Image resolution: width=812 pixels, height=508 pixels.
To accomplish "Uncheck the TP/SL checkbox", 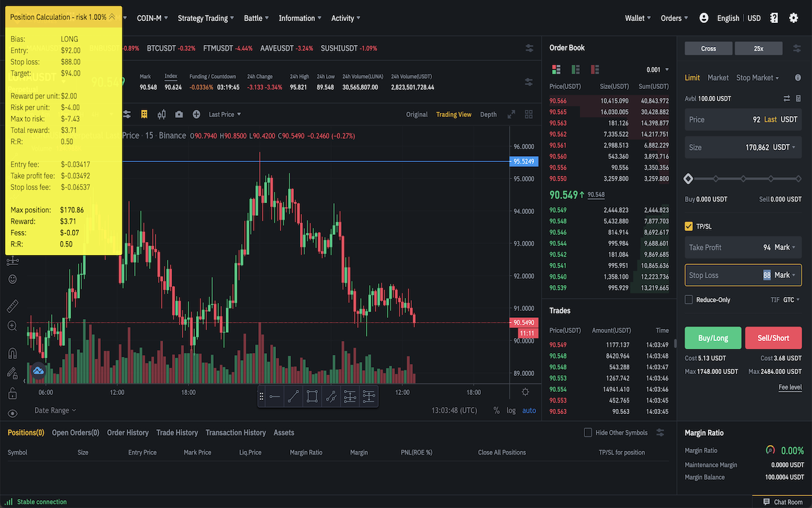I will 688,226.
